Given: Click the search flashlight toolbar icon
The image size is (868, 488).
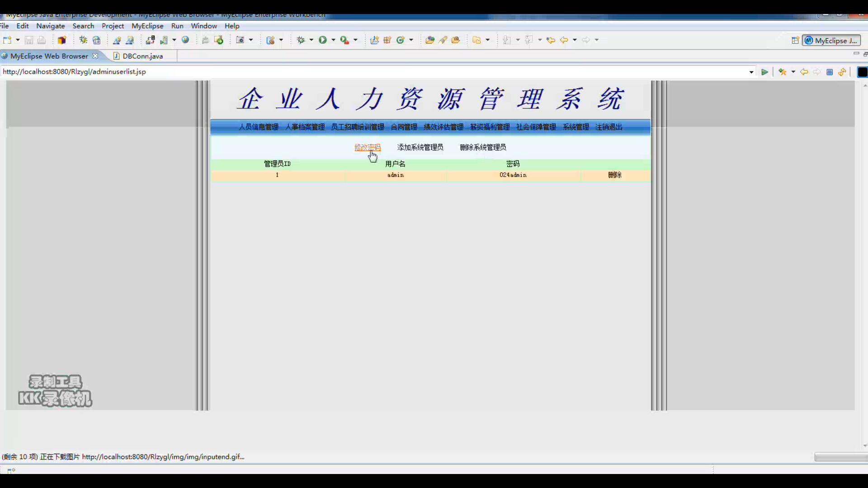Looking at the screenshot, I should click(443, 40).
